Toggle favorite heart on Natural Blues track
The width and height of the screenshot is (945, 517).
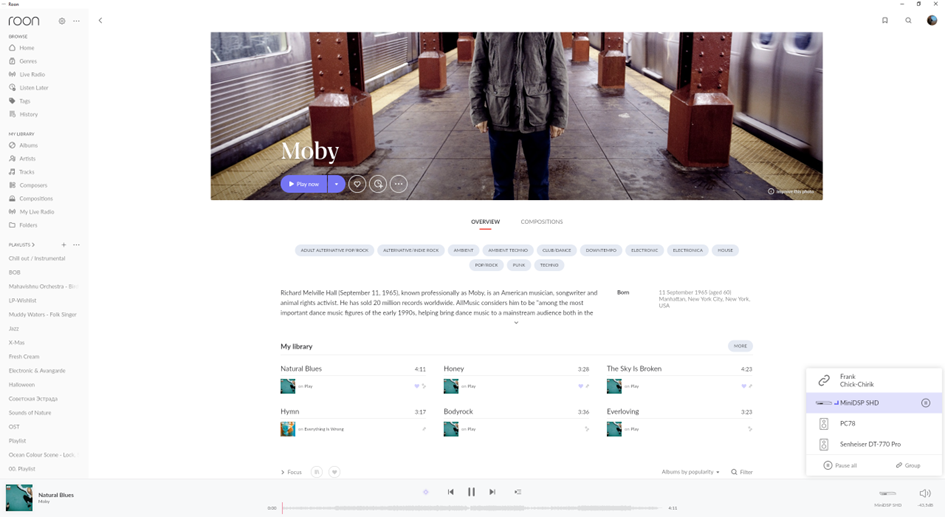[x=416, y=386]
